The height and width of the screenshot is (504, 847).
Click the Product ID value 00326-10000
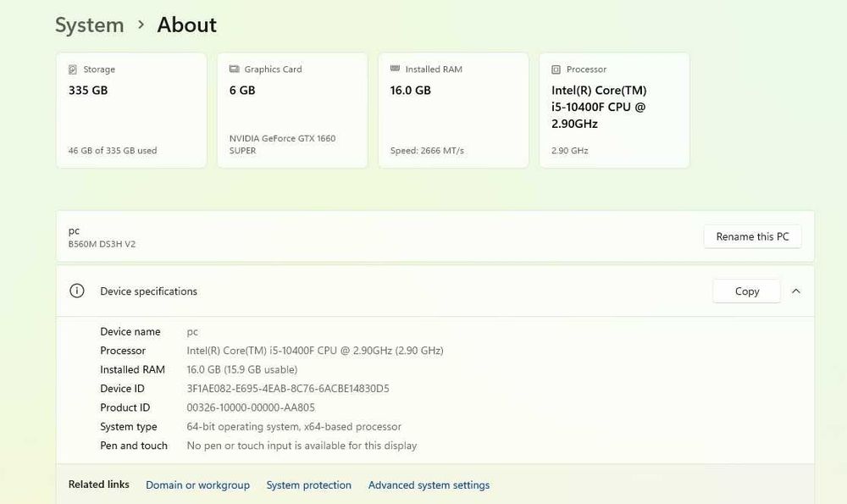pyautogui.click(x=251, y=407)
